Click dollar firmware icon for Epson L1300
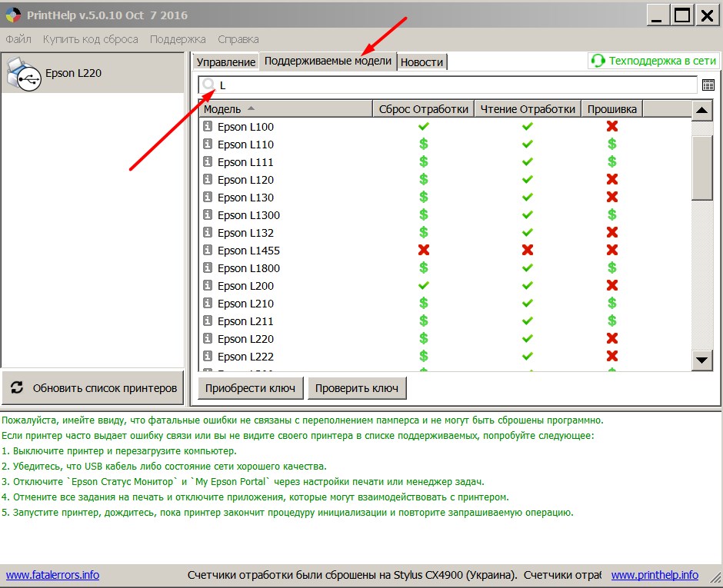 [612, 214]
